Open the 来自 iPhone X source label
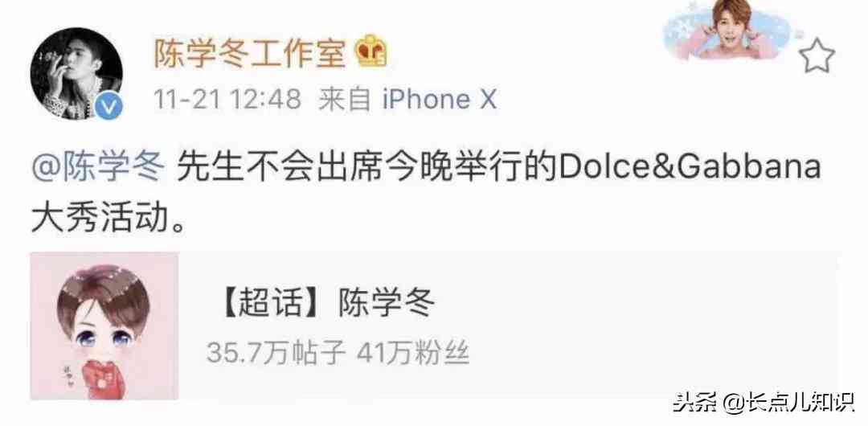This screenshot has width=868, height=426. 407,100
